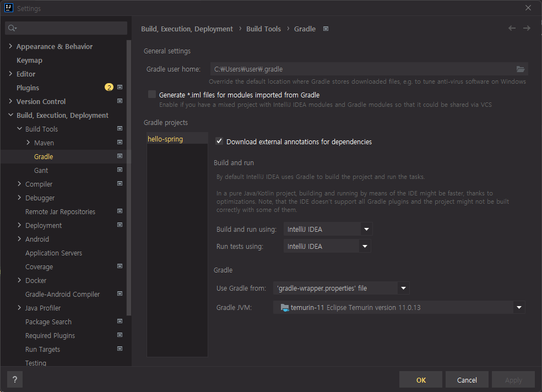Click the project settings icon next to Maven
Viewport: 542px width, 392px height.
click(120, 142)
